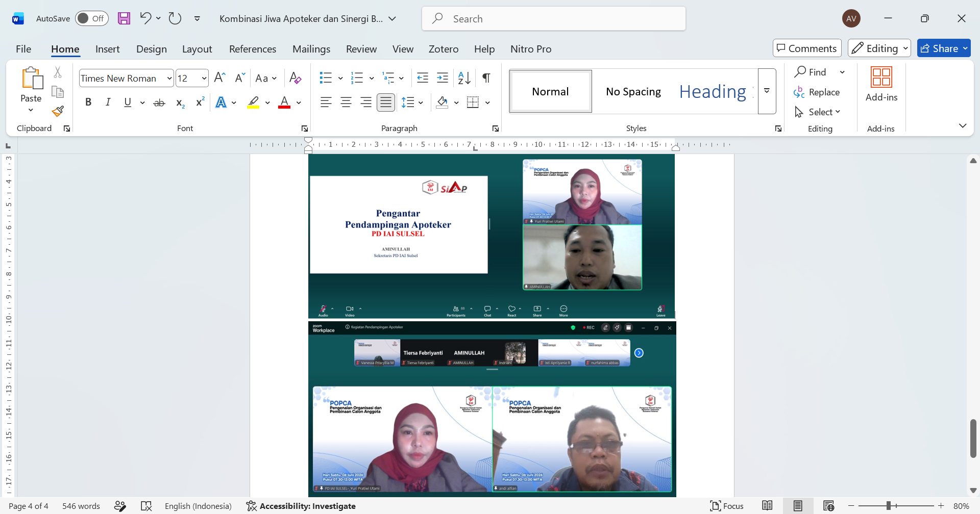Open the File menu
This screenshot has width=980, height=514.
coord(23,49)
